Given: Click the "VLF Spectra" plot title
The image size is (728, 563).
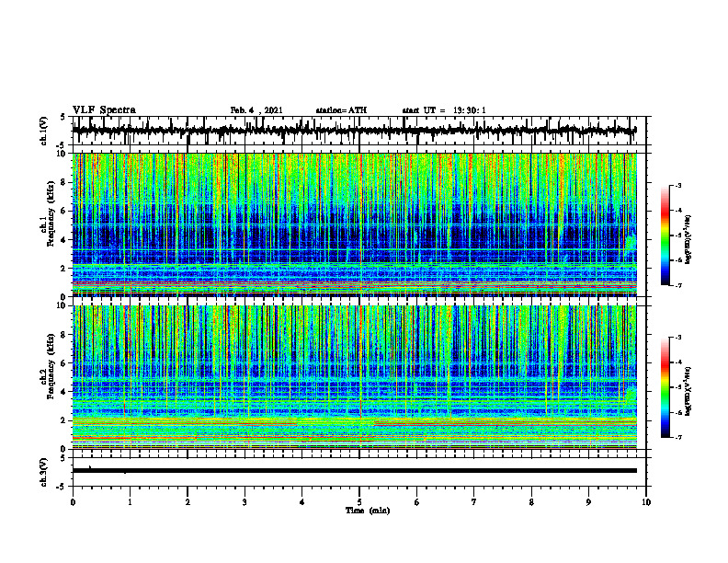Looking at the screenshot, I should pos(104,110).
